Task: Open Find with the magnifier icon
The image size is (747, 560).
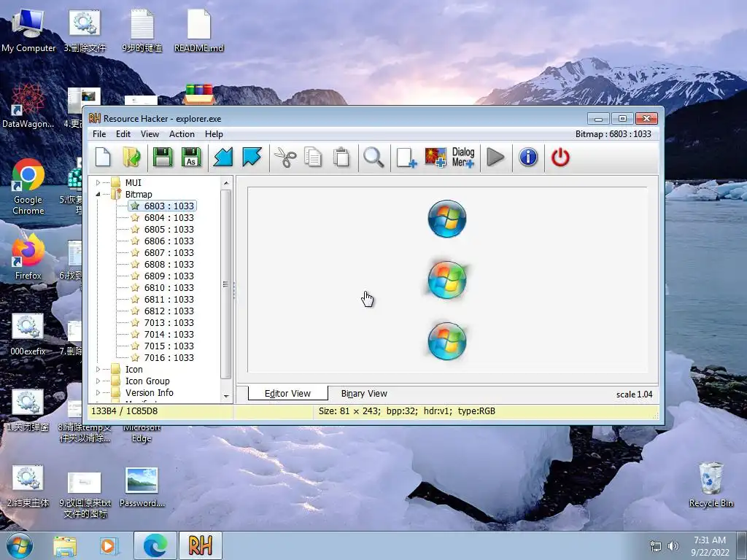Action: (373, 157)
